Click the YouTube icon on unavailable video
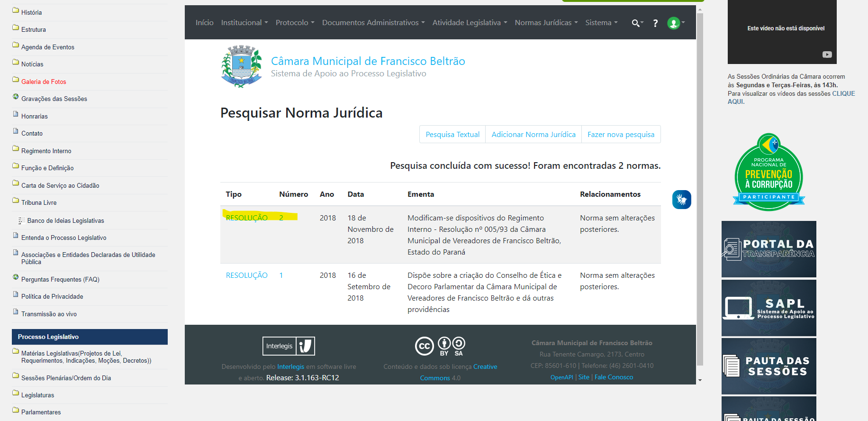 coord(827,55)
